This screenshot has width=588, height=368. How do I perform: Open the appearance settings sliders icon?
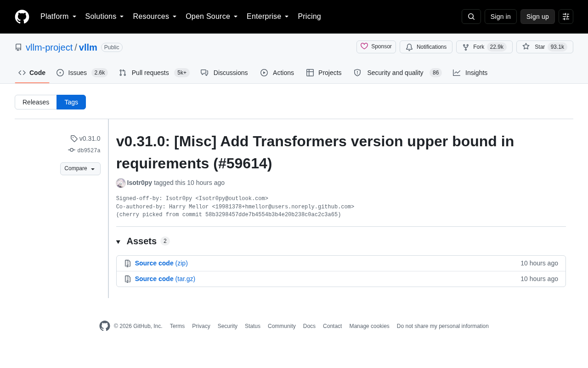pos(566,17)
